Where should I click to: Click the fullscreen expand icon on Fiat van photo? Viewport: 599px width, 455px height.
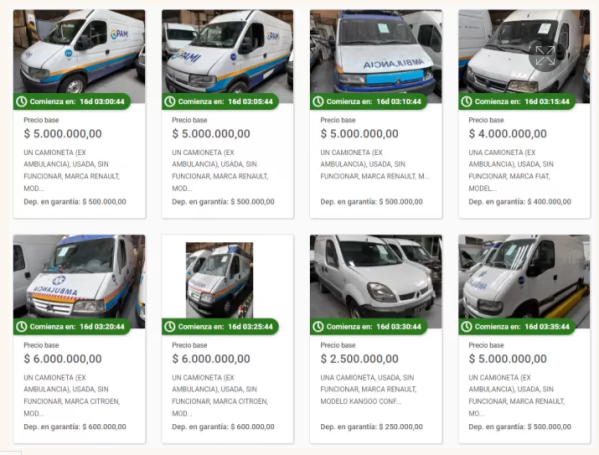(545, 56)
